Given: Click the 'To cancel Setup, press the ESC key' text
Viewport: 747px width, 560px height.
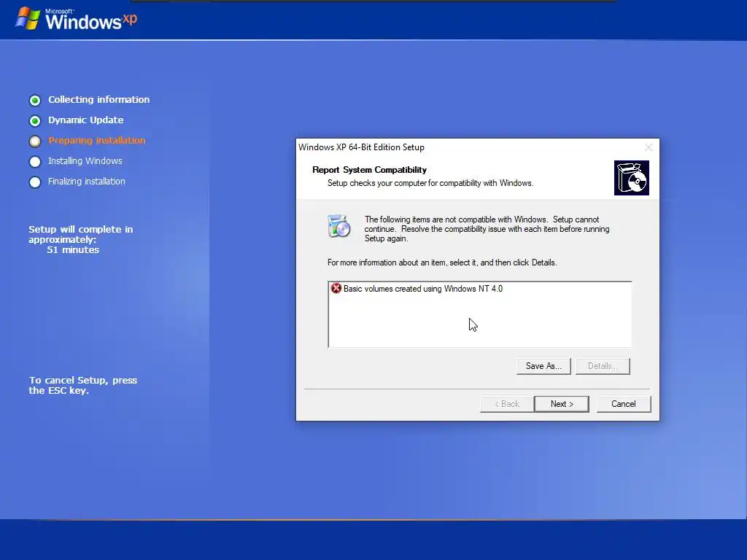Looking at the screenshot, I should click(83, 385).
